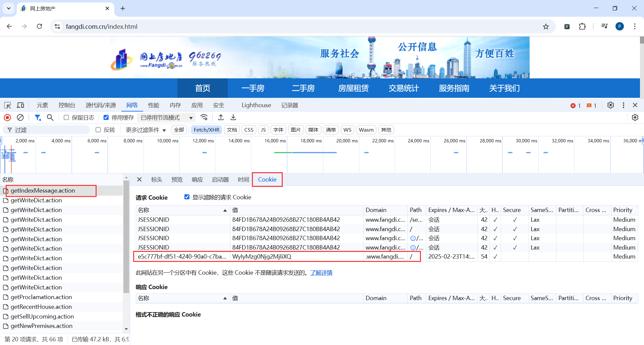Import HAR file with upload icon
644x345 pixels.
click(x=221, y=118)
